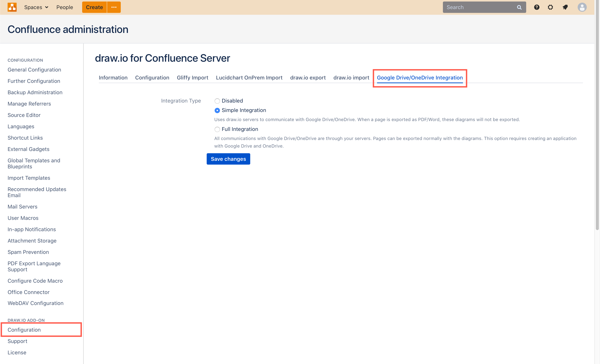Open the user profile avatar

[582, 7]
